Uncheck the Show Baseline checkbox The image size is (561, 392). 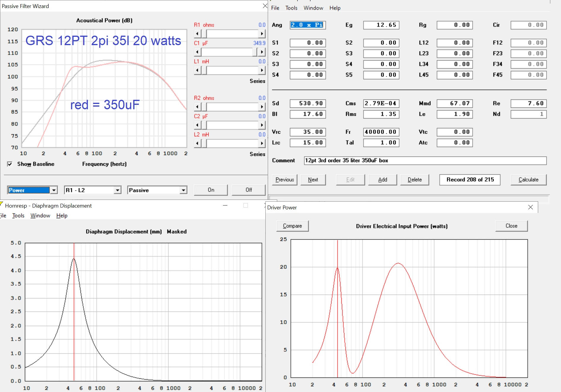tap(10, 164)
